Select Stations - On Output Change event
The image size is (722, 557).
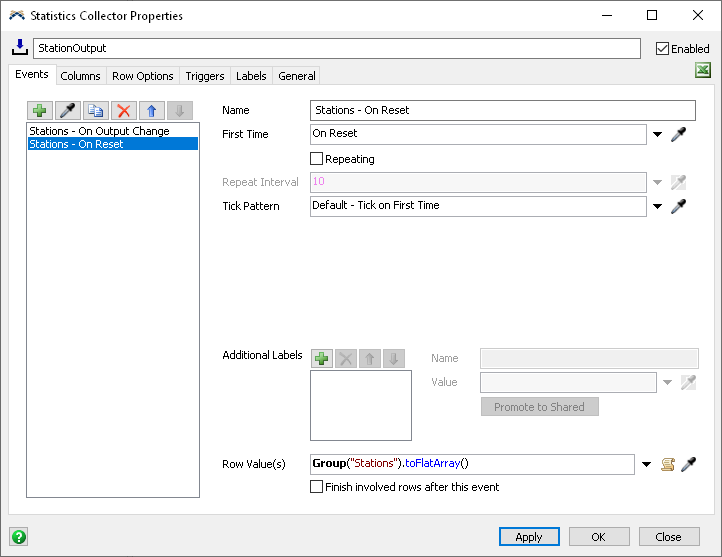point(100,131)
